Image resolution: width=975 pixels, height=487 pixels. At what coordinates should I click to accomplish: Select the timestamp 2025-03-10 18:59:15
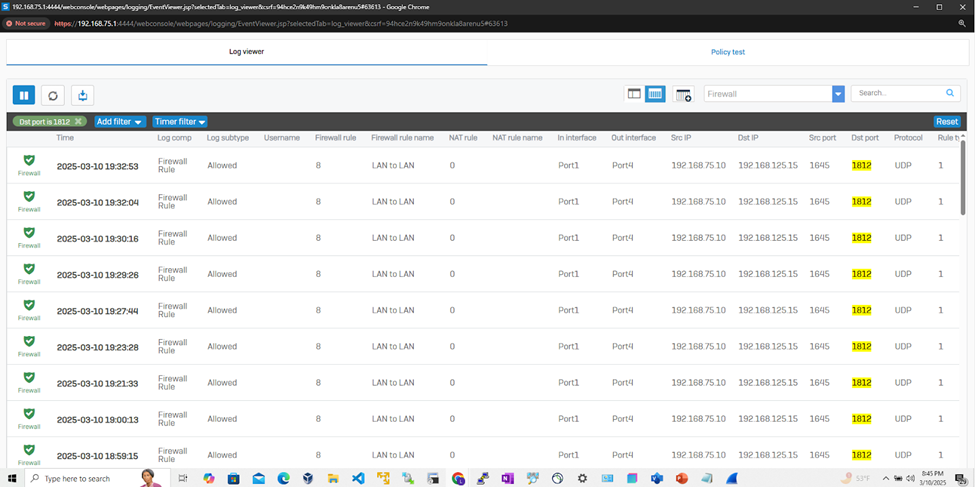click(x=98, y=455)
